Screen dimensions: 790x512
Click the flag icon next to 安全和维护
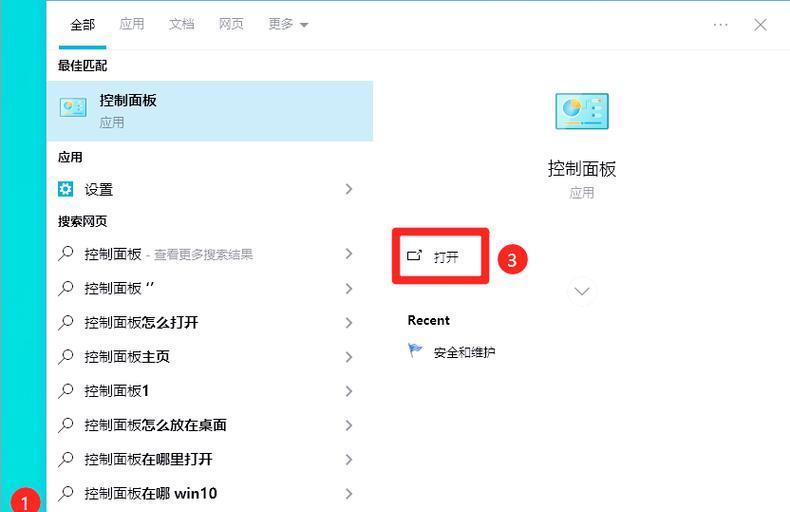click(x=415, y=350)
